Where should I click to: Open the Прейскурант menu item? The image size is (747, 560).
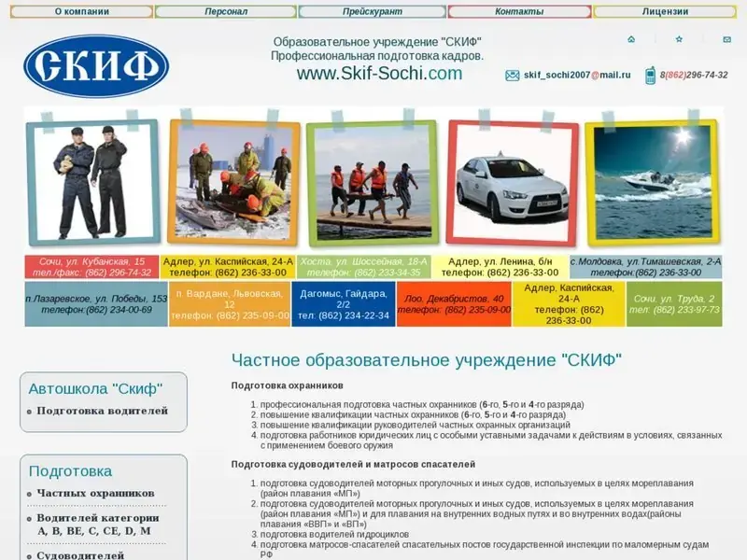(372, 11)
